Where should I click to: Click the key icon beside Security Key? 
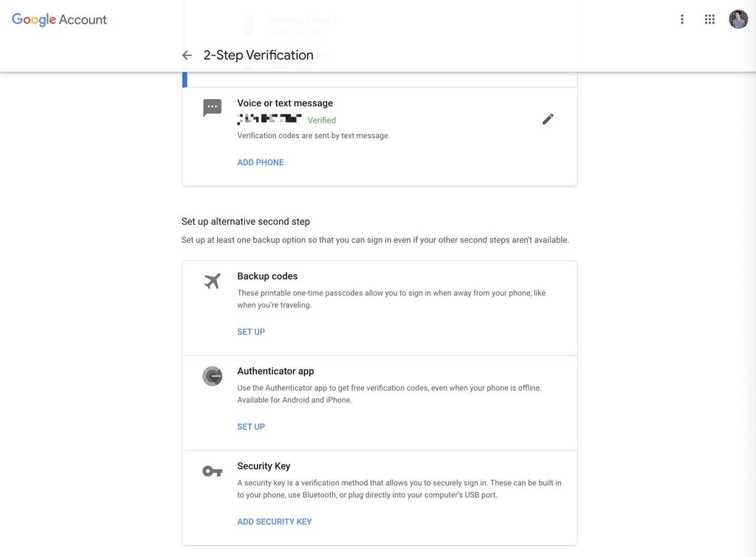pyautogui.click(x=212, y=471)
